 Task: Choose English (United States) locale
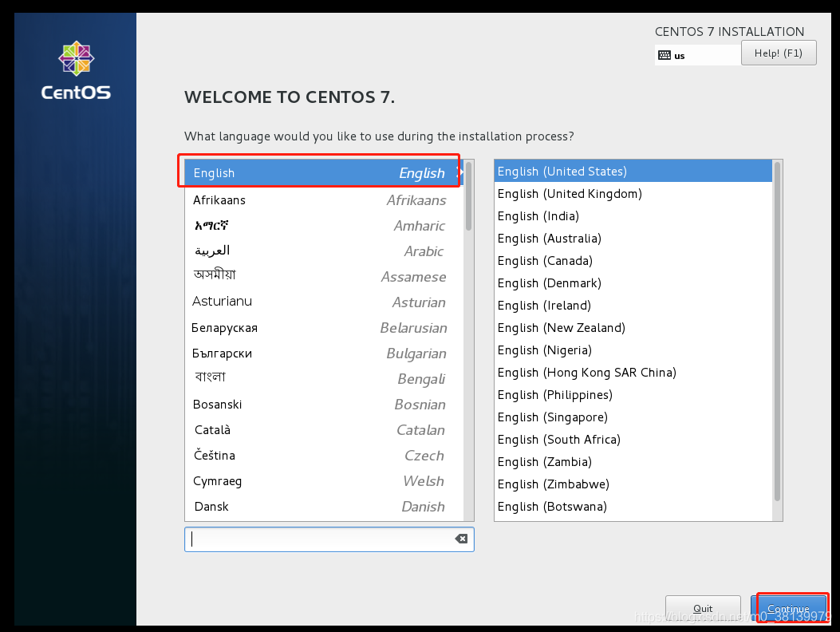pos(633,171)
